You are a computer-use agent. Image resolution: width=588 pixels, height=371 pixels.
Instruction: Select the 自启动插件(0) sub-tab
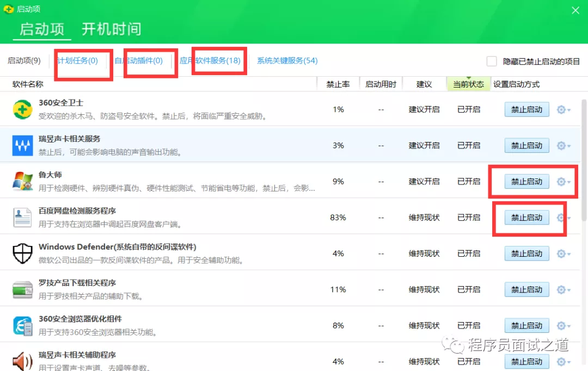click(x=139, y=61)
